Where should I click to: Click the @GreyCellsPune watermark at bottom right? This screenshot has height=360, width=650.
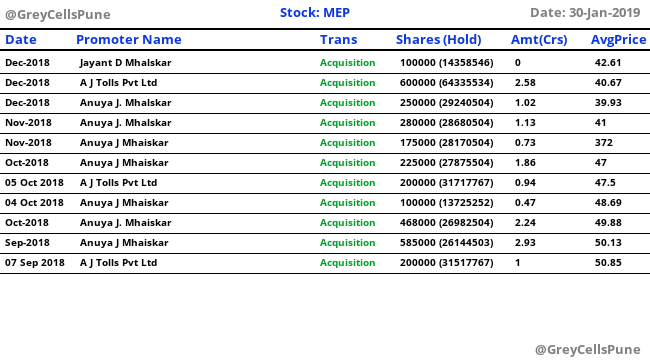[x=588, y=350]
